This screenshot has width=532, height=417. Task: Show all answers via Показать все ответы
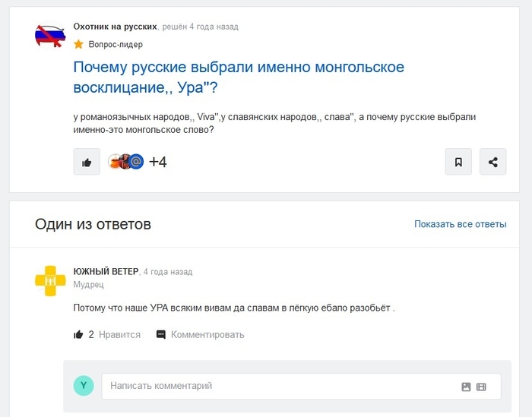[x=460, y=224]
